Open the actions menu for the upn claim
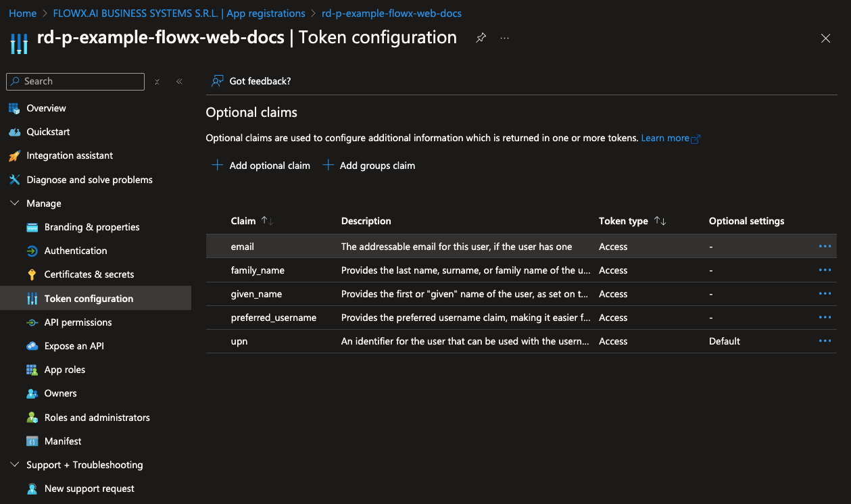Viewport: 851px width, 504px height. point(825,341)
